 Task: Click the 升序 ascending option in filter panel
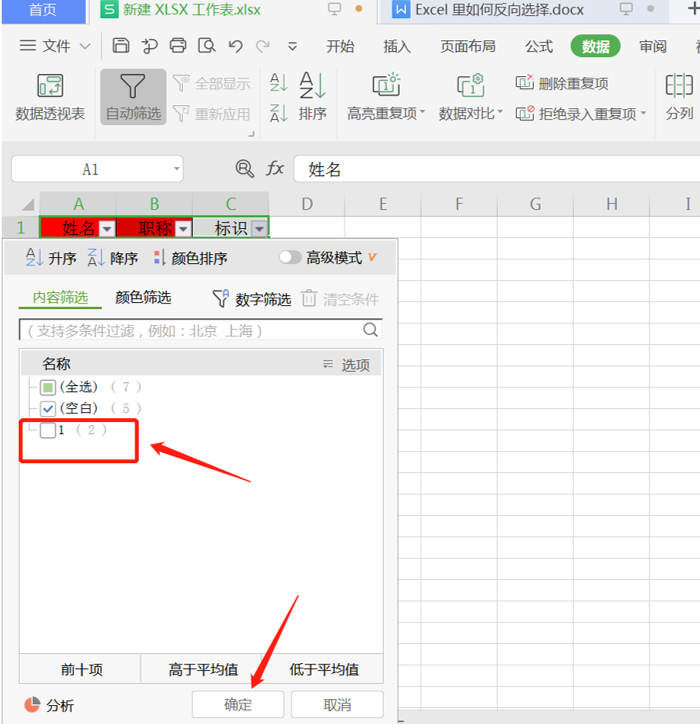point(51,258)
